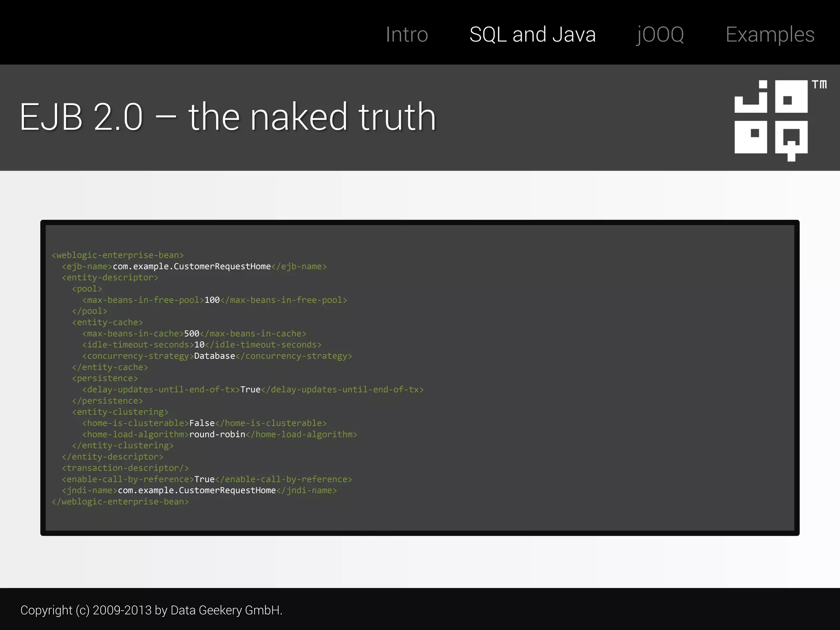Click the enable-call-by-reference value True

[x=204, y=479]
